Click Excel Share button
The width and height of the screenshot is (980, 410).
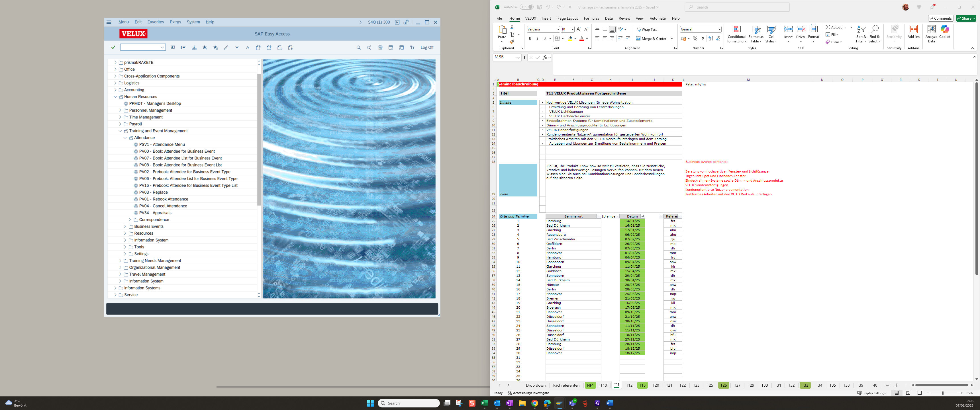pyautogui.click(x=966, y=18)
